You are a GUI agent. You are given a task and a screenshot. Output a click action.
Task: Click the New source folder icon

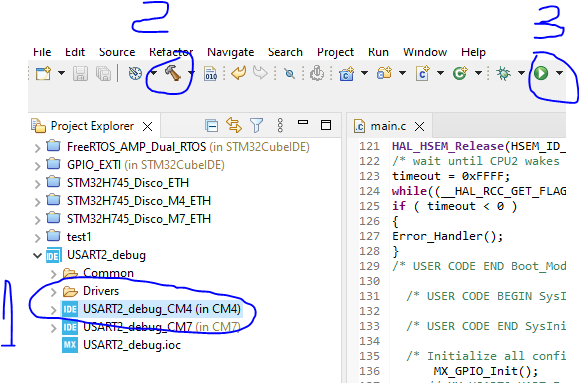pyautogui.click(x=384, y=73)
